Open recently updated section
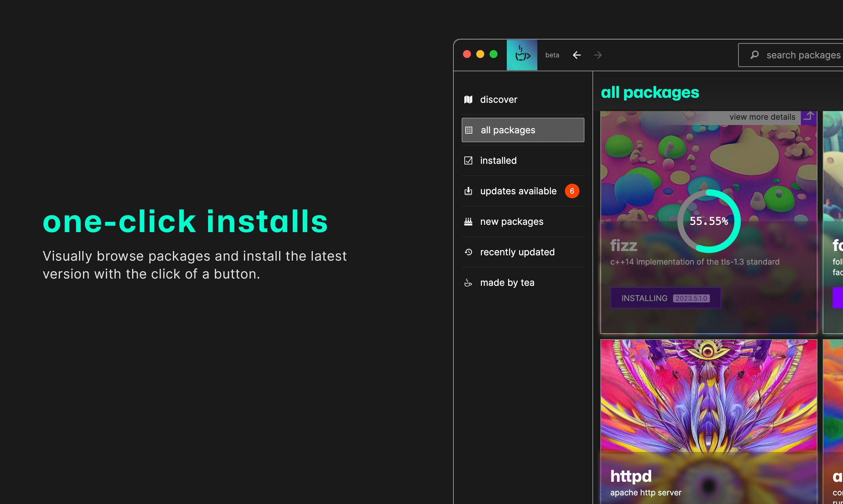843x504 pixels. click(x=523, y=252)
